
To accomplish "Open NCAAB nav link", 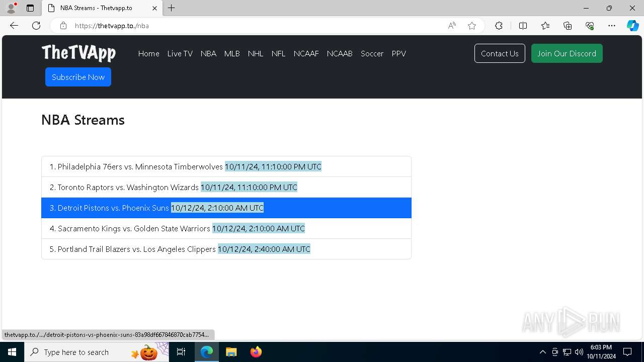I will [x=340, y=53].
